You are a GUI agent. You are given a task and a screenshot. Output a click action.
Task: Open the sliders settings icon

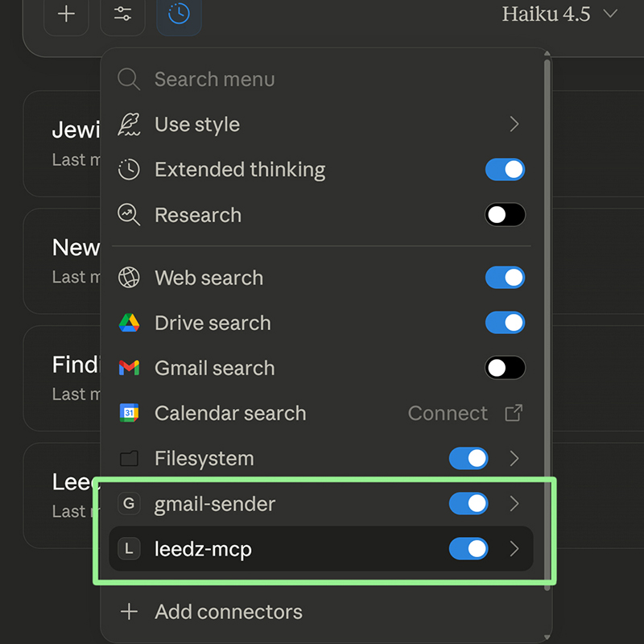pyautogui.click(x=122, y=14)
